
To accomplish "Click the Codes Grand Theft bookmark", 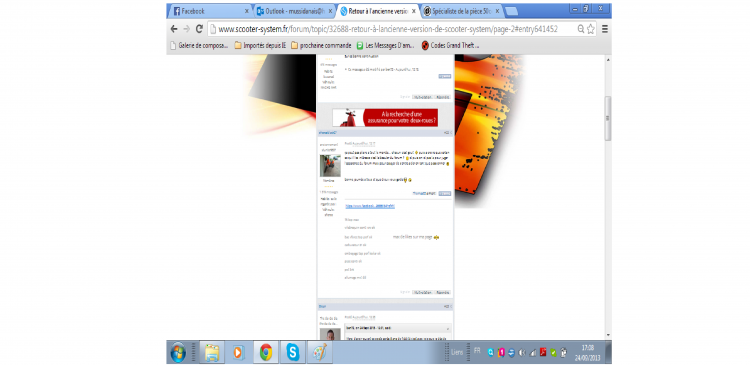I will pyautogui.click(x=450, y=46).
